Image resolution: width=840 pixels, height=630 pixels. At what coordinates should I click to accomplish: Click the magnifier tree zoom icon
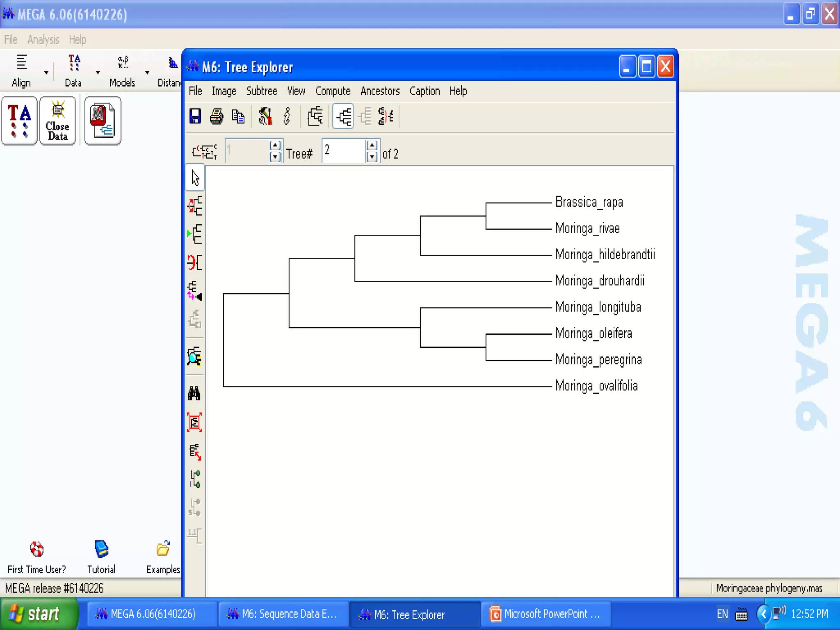194,356
